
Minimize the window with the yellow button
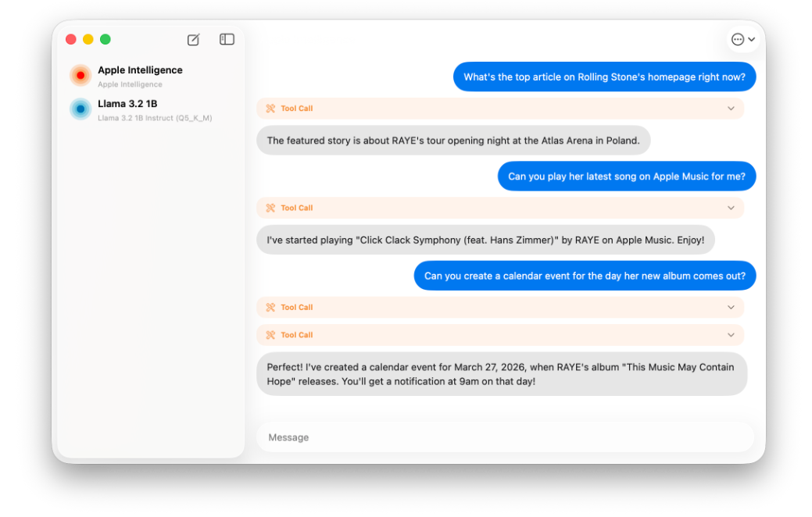click(88, 39)
